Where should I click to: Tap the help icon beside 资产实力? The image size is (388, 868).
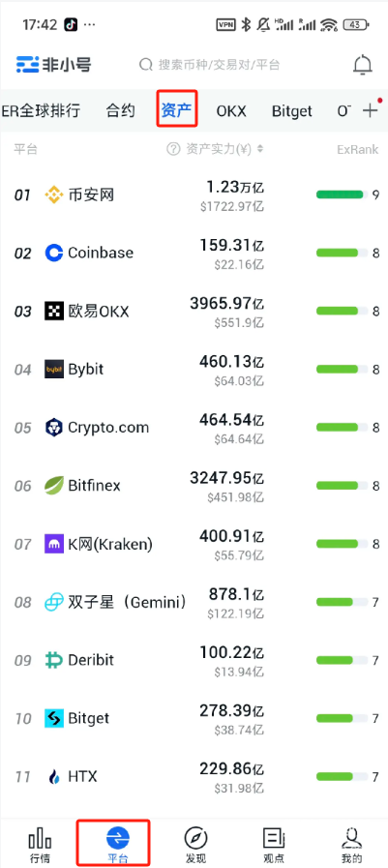(174, 149)
